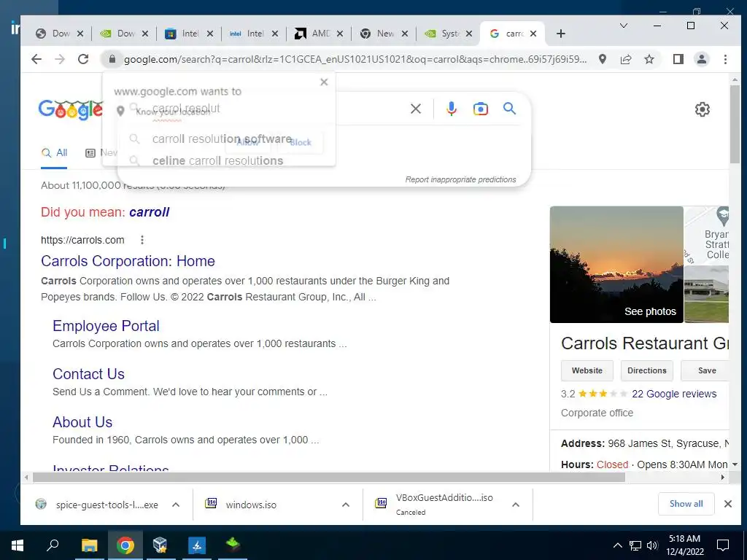Open 22 Google reviews link
747x560 pixels.
click(674, 394)
